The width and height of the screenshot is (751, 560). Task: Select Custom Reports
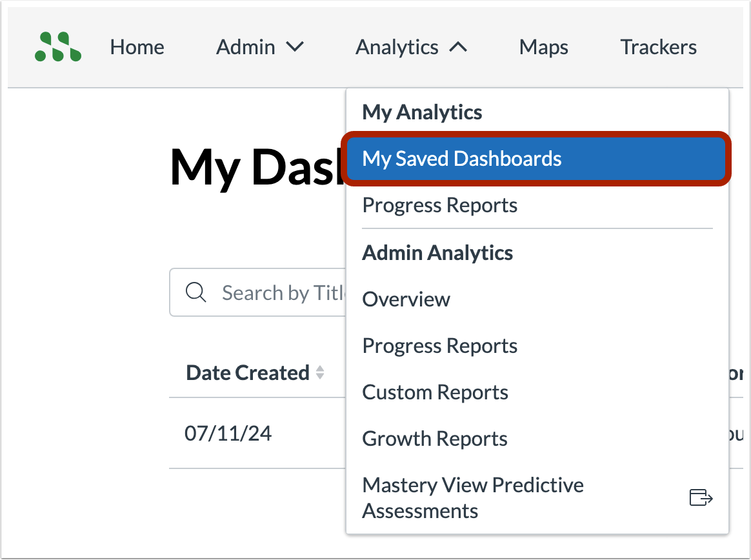click(435, 392)
